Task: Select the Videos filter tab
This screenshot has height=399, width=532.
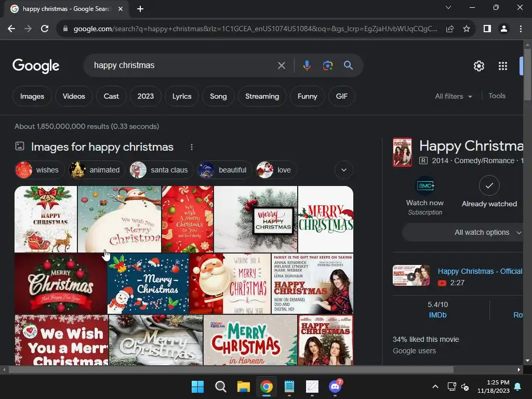Action: point(74,96)
